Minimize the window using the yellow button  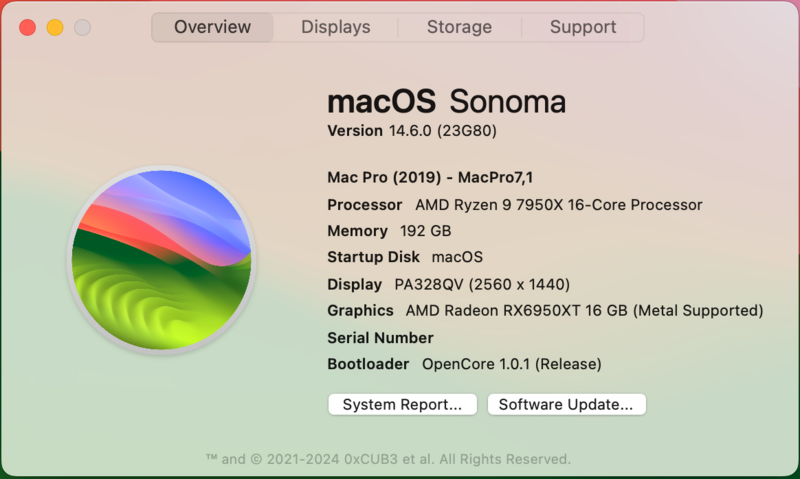tap(55, 28)
